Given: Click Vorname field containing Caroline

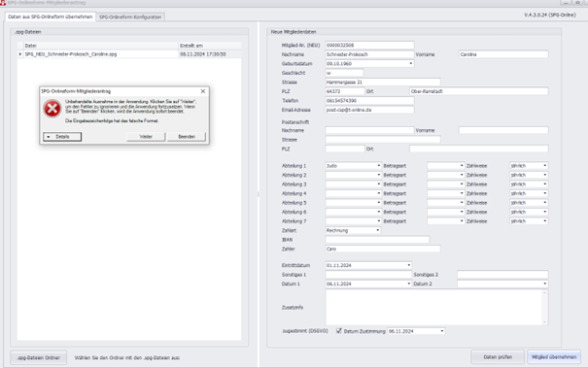Looking at the screenshot, I should (503, 54).
